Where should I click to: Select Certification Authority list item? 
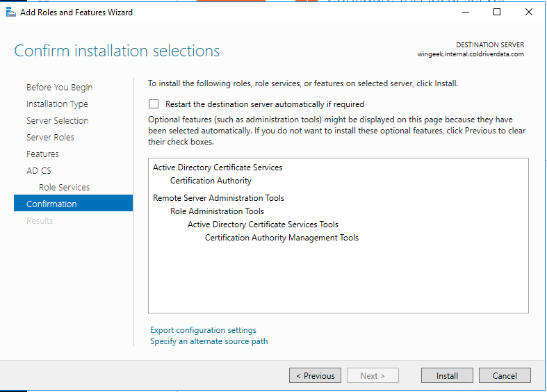(x=211, y=181)
